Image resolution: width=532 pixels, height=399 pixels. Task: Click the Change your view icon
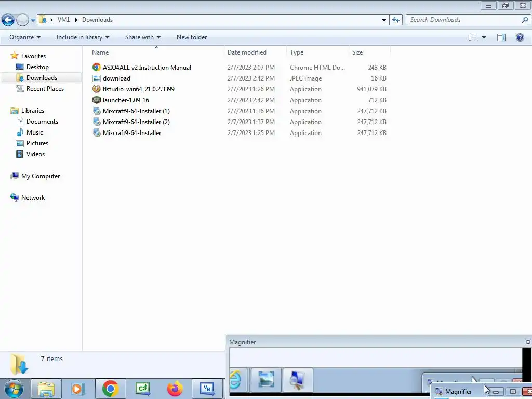tap(473, 37)
